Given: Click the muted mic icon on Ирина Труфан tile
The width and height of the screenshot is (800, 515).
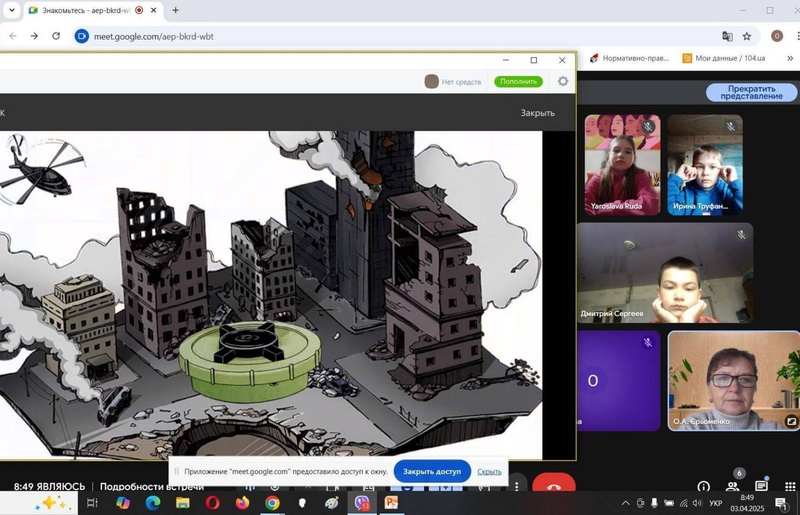Looking at the screenshot, I should [x=731, y=126].
